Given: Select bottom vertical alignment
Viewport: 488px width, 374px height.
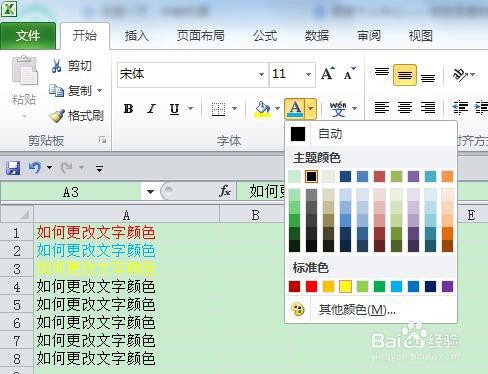Looking at the screenshot, I should [428, 78].
